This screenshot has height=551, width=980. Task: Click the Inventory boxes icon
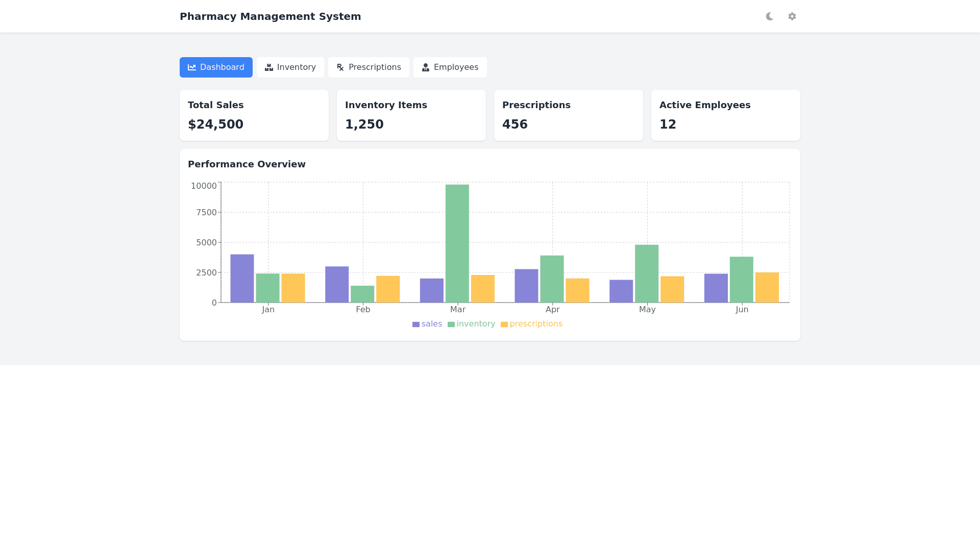(x=269, y=67)
